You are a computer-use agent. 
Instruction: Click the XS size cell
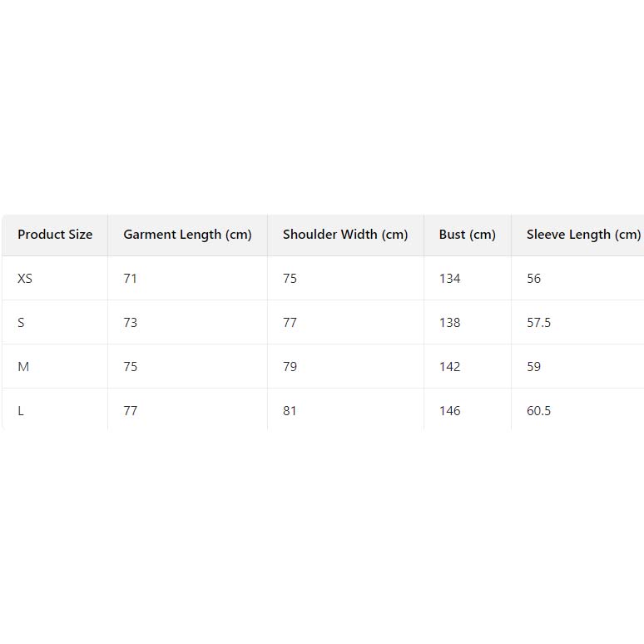25,279
